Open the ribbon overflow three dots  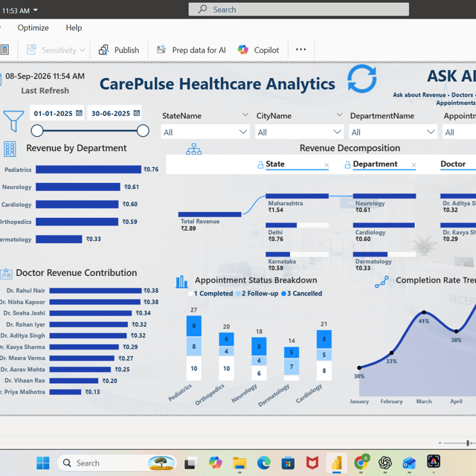[300, 49]
